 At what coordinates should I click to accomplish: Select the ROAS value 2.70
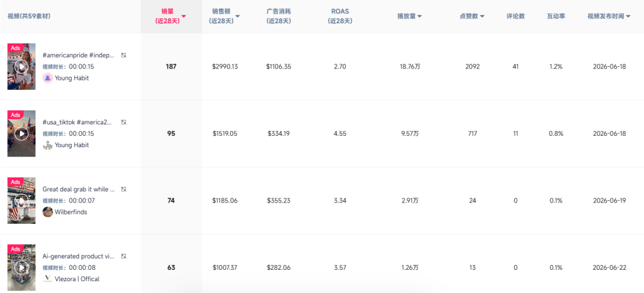340,67
